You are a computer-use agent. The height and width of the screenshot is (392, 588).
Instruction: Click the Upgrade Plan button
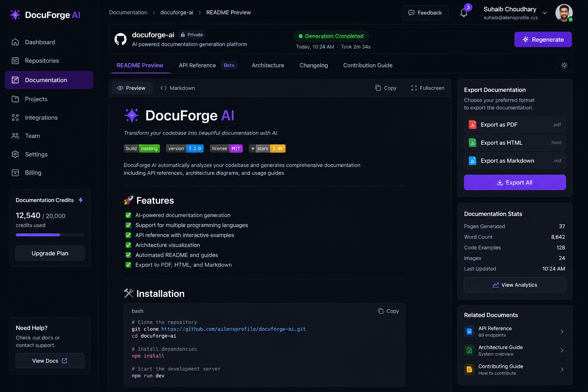coord(50,253)
